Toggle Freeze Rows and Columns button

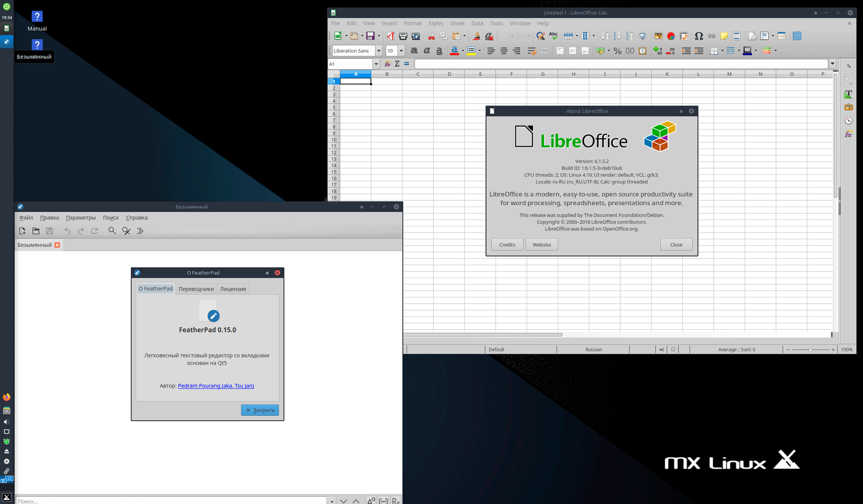tap(765, 36)
